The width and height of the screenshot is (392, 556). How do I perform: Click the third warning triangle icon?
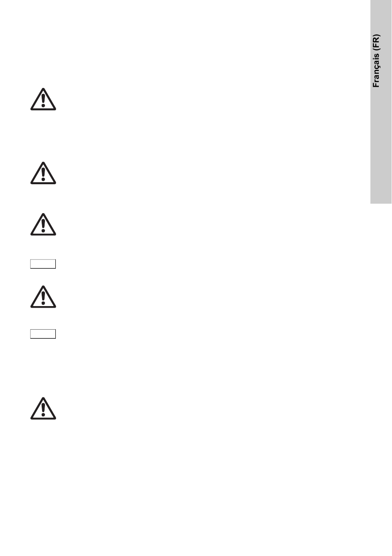tap(43, 224)
